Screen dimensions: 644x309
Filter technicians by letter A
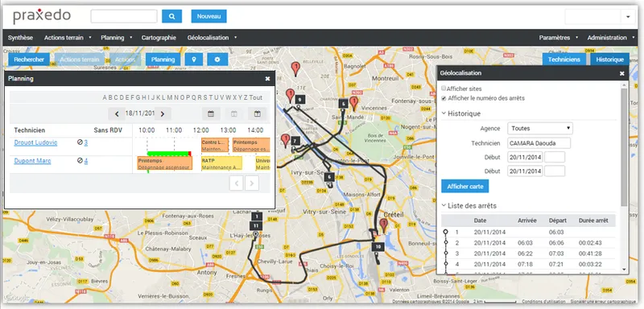[x=105, y=97]
